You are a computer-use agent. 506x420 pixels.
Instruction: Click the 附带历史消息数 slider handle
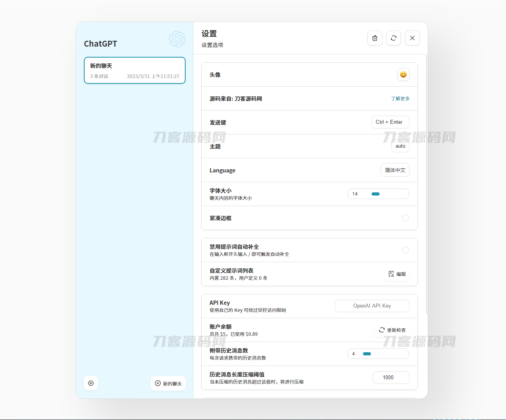pyautogui.click(x=367, y=354)
